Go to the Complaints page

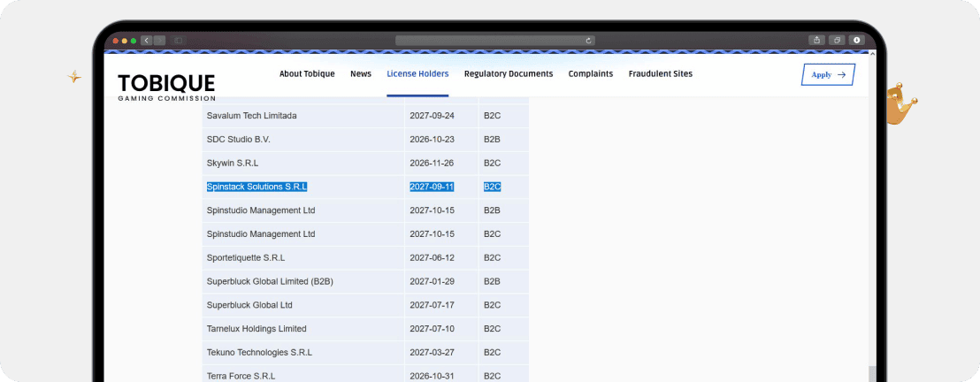point(591,73)
